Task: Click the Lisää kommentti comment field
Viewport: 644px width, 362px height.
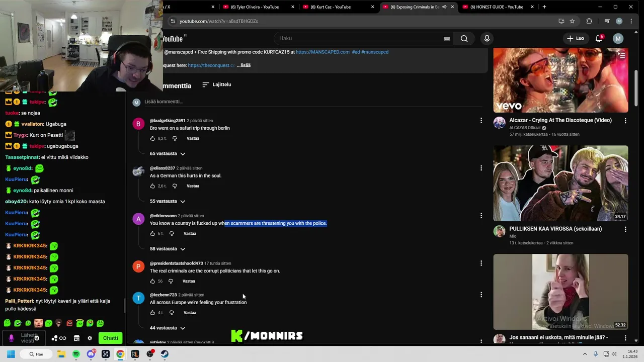Action: point(313,102)
